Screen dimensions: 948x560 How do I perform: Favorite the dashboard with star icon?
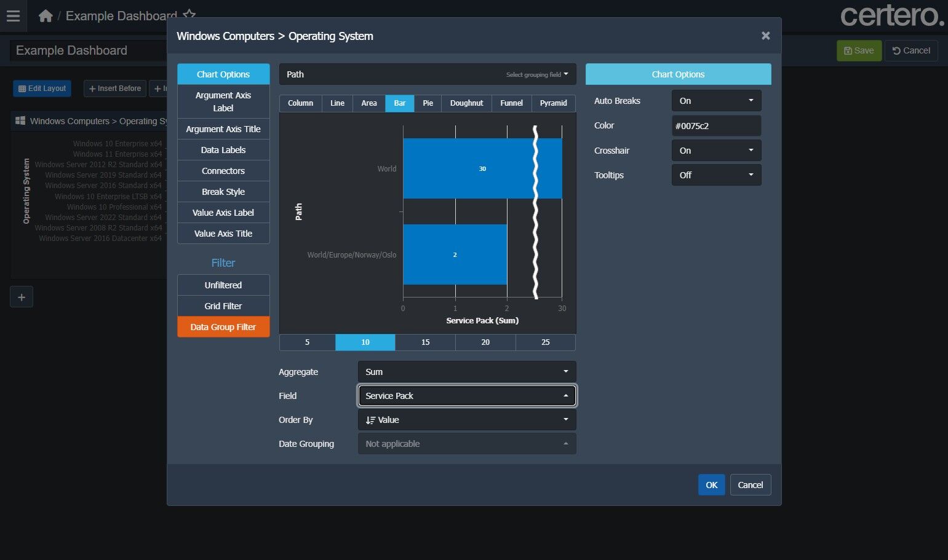(x=189, y=14)
